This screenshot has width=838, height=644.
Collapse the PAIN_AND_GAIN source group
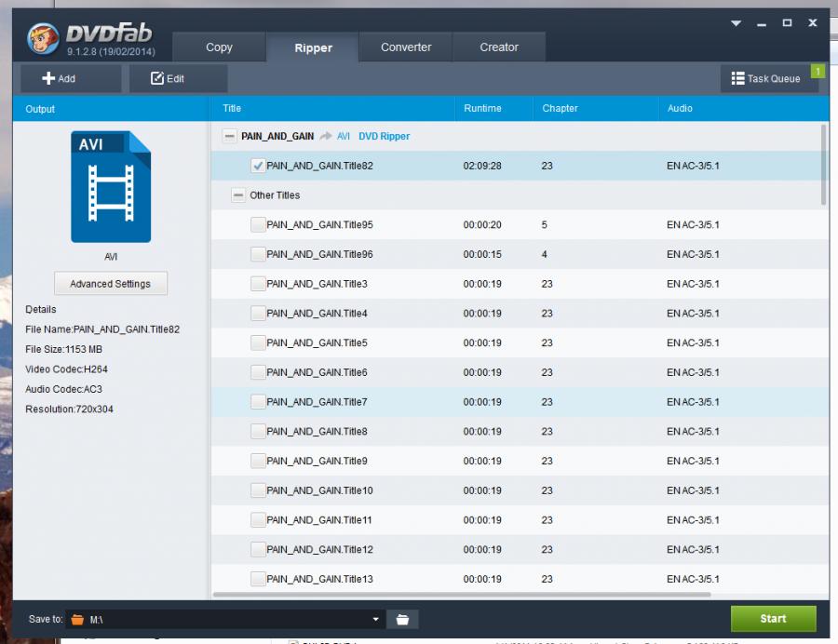tap(229, 136)
